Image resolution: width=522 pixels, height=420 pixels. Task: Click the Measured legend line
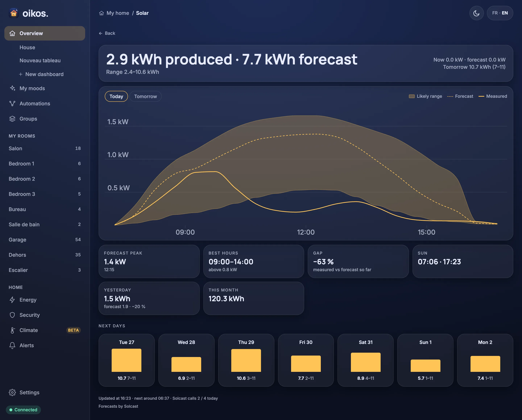pos(481,96)
